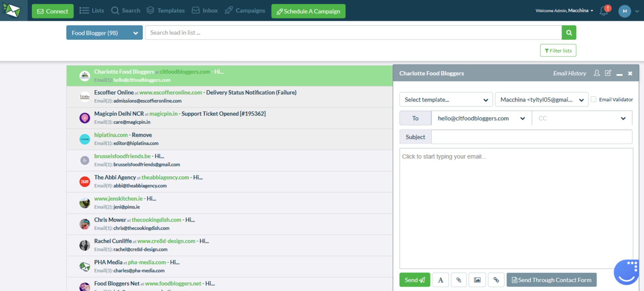Screen dimensions: 644x291
Task: Enable the Email Validator checkbox
Action: 594,99
